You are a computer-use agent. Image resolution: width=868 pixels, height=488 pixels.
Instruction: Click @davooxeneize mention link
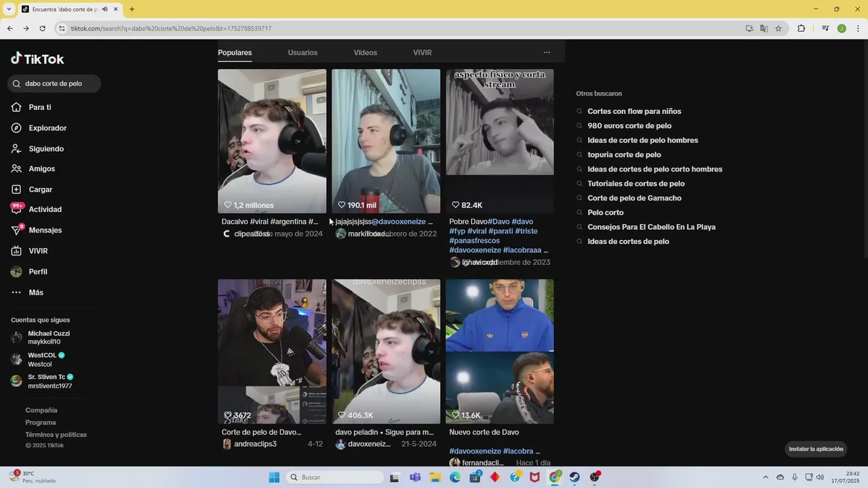(x=399, y=222)
